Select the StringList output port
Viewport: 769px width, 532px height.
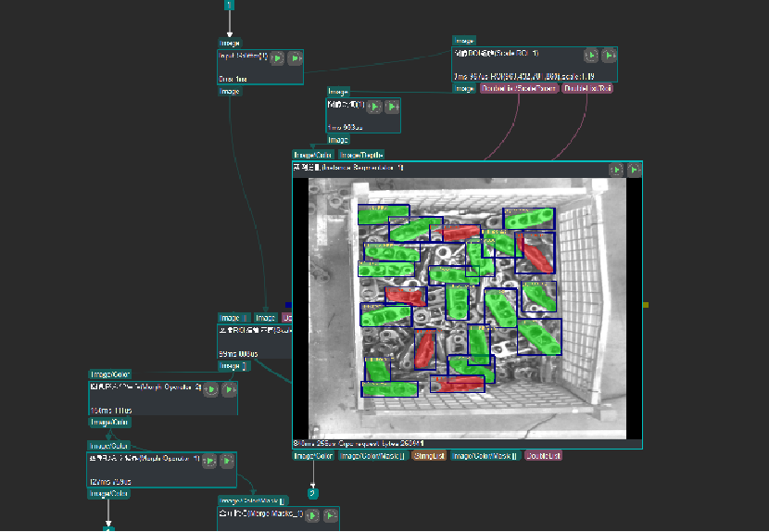click(429, 456)
